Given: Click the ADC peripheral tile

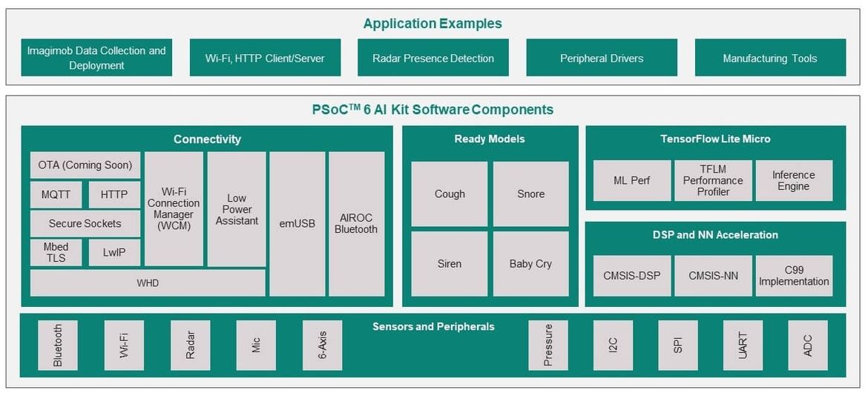Looking at the screenshot, I should [x=808, y=346].
